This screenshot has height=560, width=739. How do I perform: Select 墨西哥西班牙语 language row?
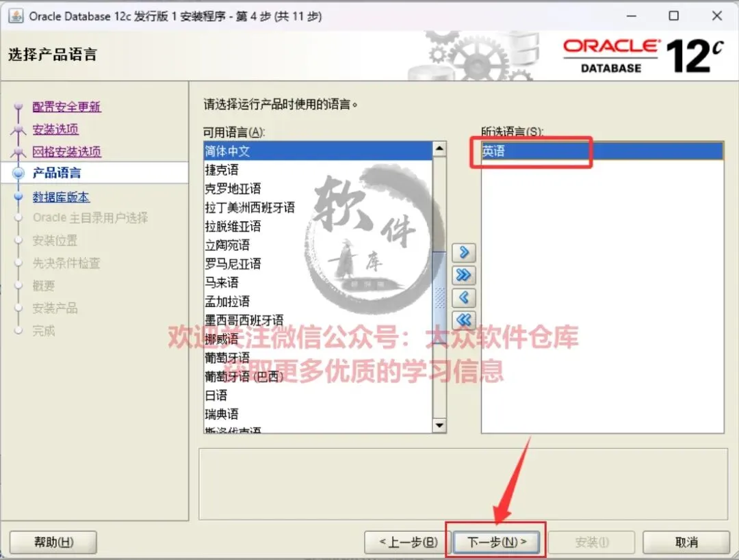318,320
